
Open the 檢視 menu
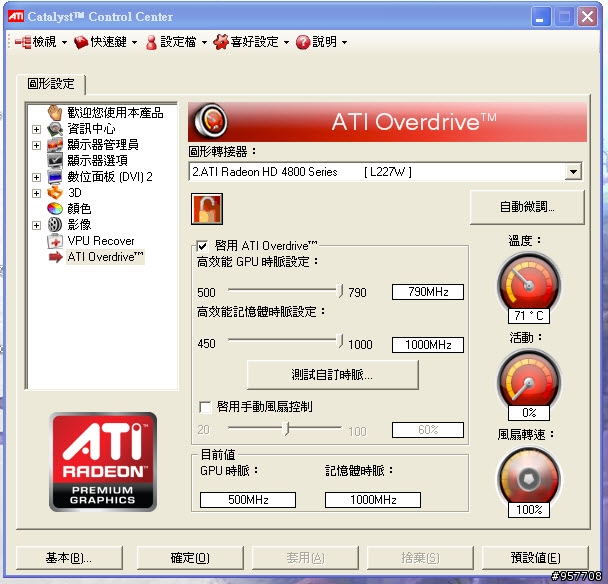click(41, 42)
